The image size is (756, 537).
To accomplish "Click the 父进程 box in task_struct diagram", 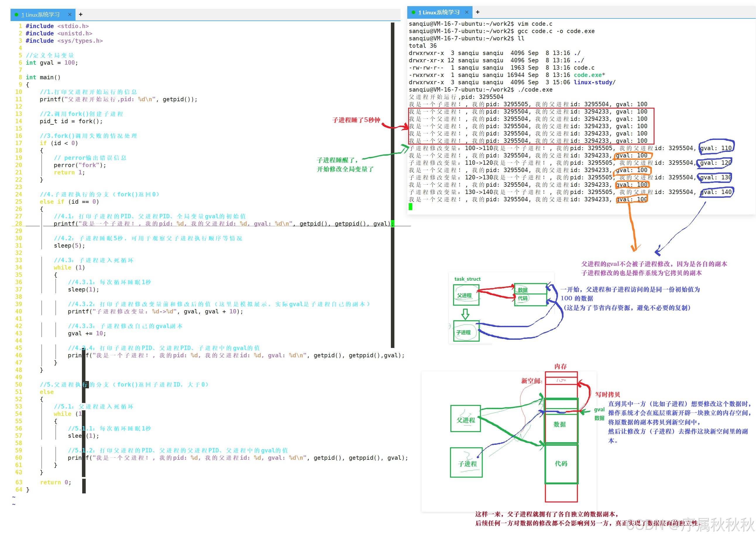I will coord(466,295).
